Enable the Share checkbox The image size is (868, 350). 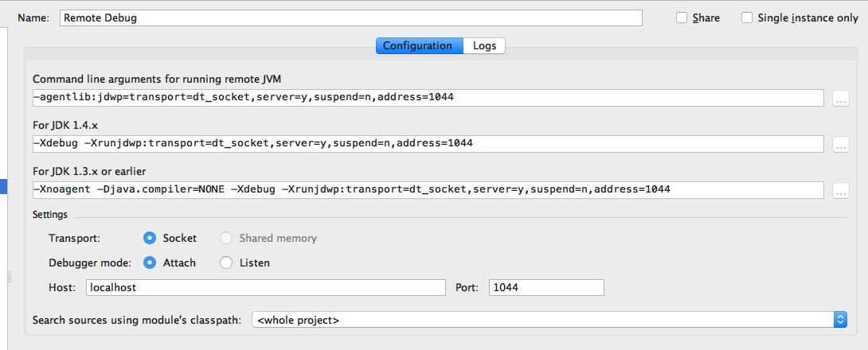coord(682,18)
